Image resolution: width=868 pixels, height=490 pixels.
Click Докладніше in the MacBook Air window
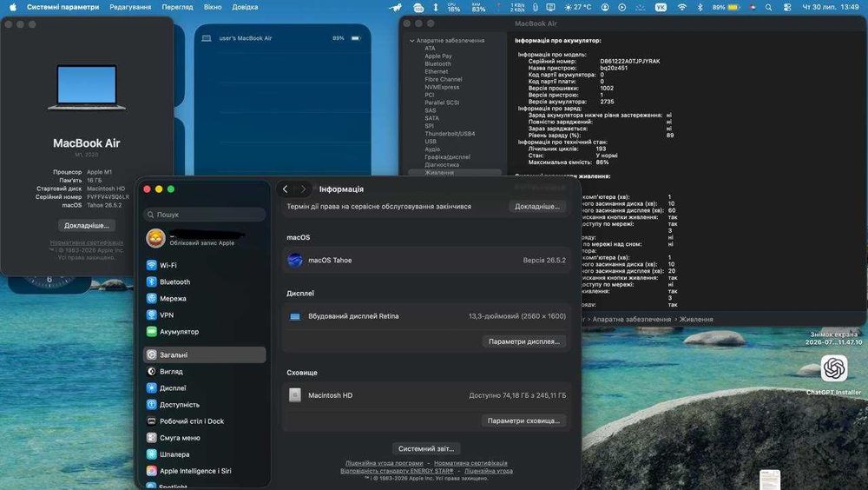pos(86,226)
